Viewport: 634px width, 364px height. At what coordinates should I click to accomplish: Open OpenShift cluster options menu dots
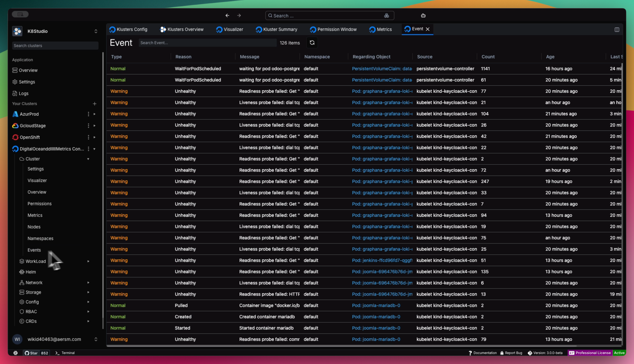coord(88,137)
